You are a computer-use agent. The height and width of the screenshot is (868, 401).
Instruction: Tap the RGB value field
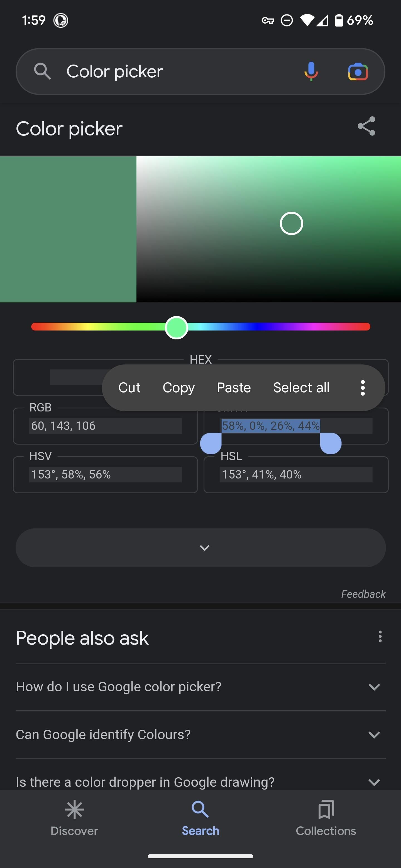point(105,426)
